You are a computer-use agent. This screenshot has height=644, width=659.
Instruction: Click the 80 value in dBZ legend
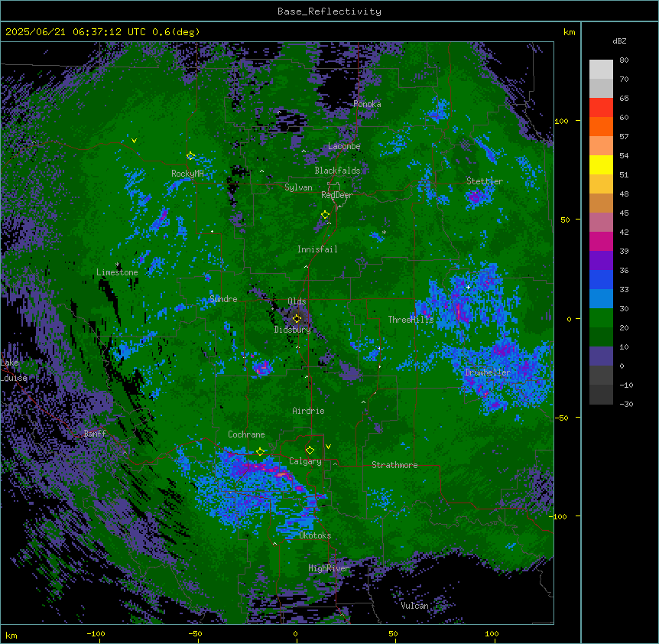[624, 60]
